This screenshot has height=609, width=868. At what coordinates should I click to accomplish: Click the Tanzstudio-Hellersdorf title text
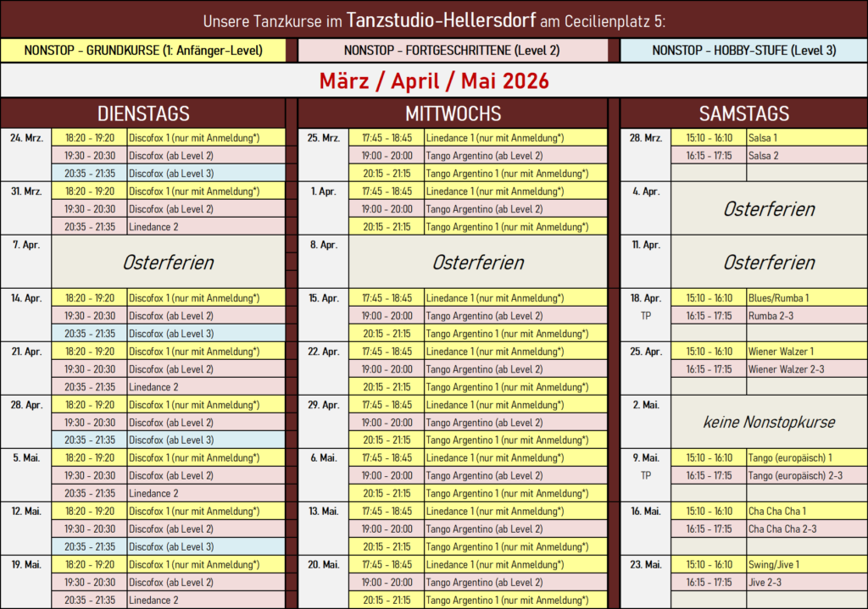(441, 20)
